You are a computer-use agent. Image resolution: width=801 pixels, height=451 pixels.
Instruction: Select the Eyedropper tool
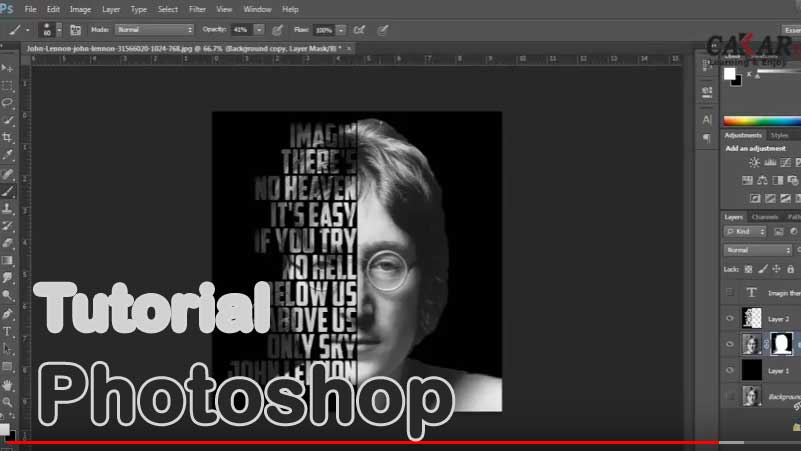tap(7, 155)
